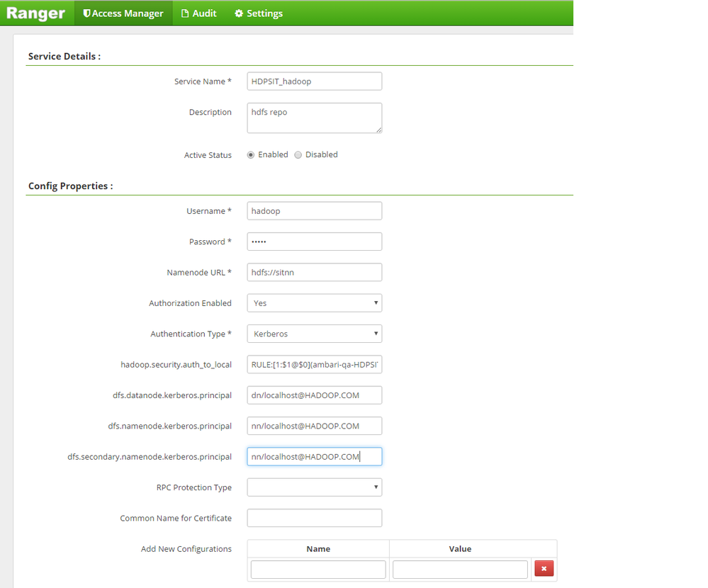Remove the configuration row with red X

tap(544, 569)
